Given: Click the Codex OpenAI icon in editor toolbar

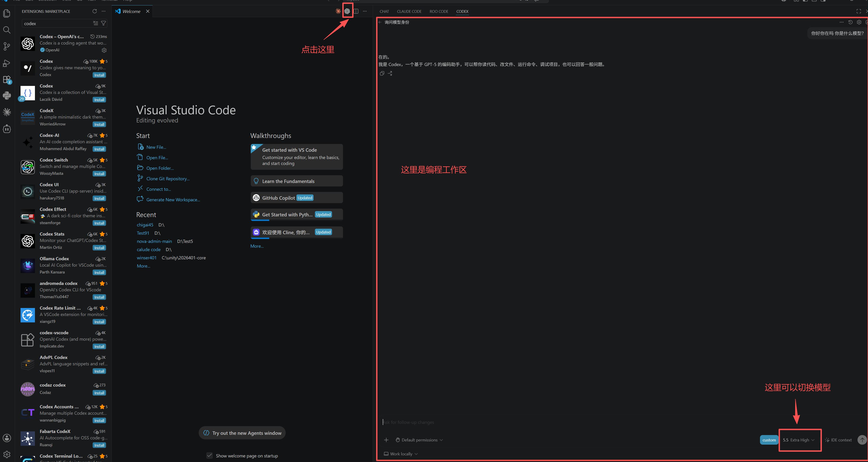Looking at the screenshot, I should point(347,11).
